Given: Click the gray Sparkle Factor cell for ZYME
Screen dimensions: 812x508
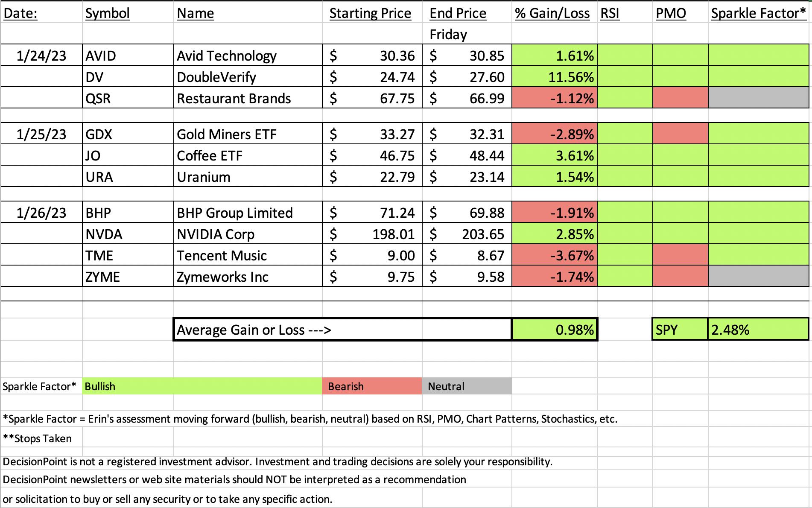Looking at the screenshot, I should (x=759, y=277).
